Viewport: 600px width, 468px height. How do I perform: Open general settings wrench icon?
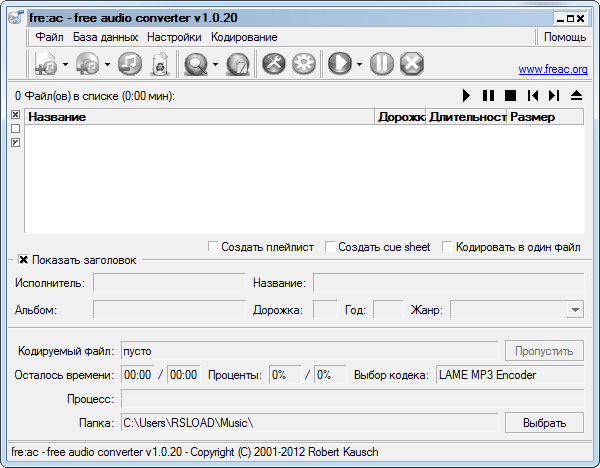point(274,64)
